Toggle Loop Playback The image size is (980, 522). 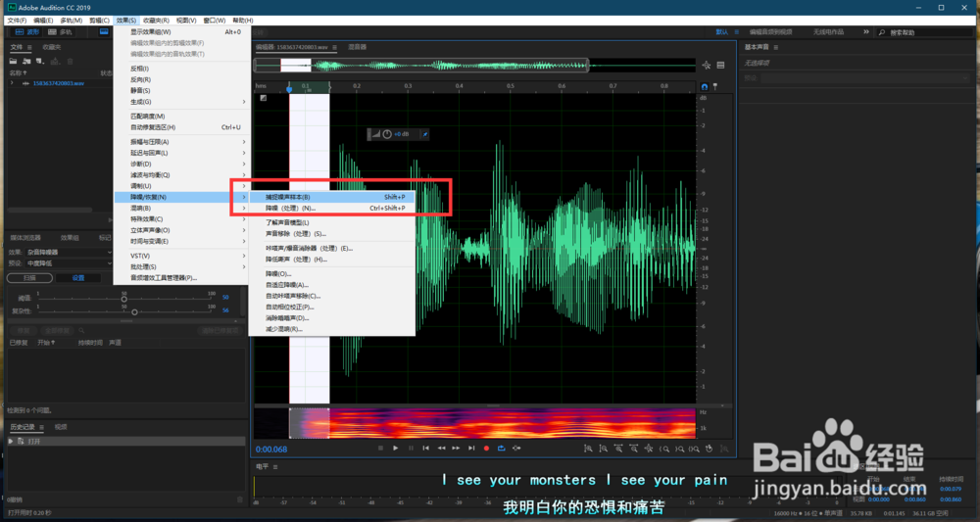pyautogui.click(x=501, y=449)
